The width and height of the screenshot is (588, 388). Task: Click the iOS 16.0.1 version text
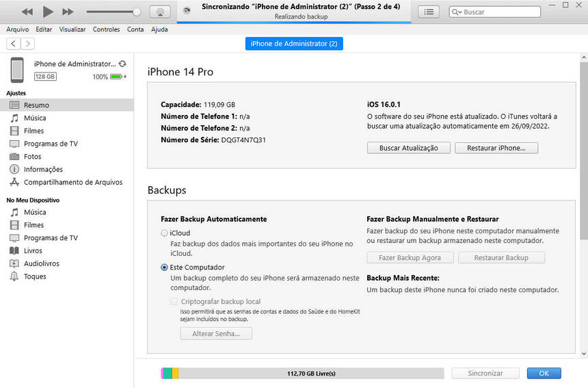pyautogui.click(x=384, y=105)
